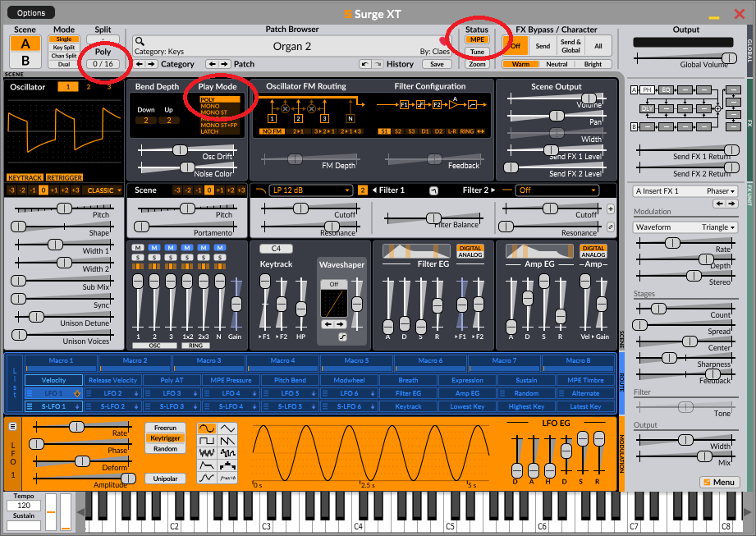The height and width of the screenshot is (536, 756).
Task: Expand the S-LFO 3 modulator arrow
Action: [x=195, y=406]
